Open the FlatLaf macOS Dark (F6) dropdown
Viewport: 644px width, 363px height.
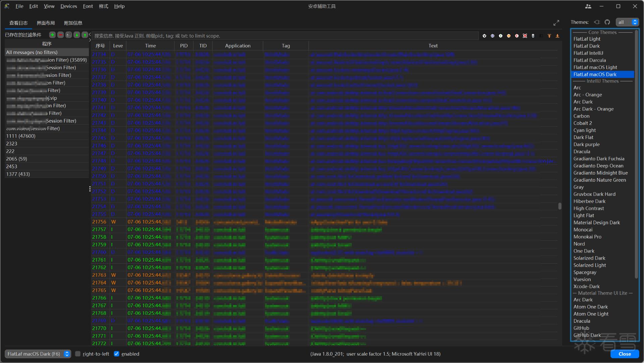[38, 354]
